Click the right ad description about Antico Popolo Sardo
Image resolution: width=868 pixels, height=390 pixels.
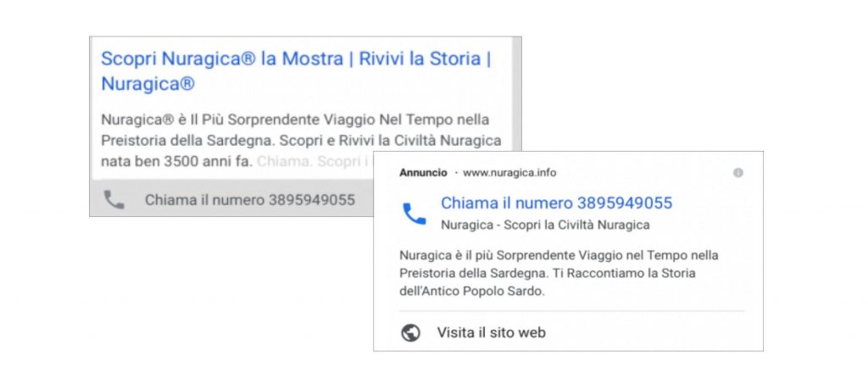(559, 273)
